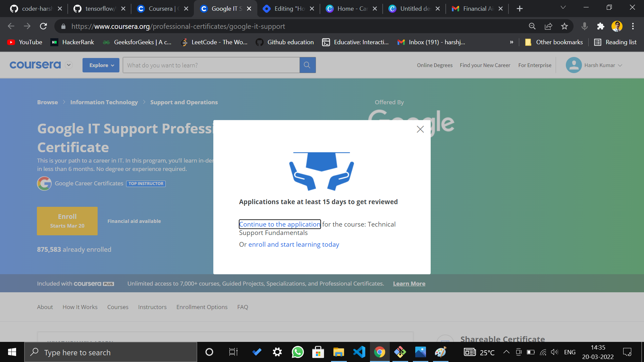The image size is (644, 362).
Task: Click Google Career Certificates instructor link
Action: click(89, 183)
